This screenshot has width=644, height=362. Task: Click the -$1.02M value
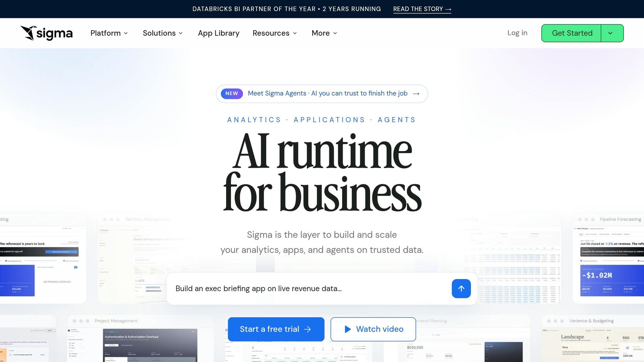point(597,275)
